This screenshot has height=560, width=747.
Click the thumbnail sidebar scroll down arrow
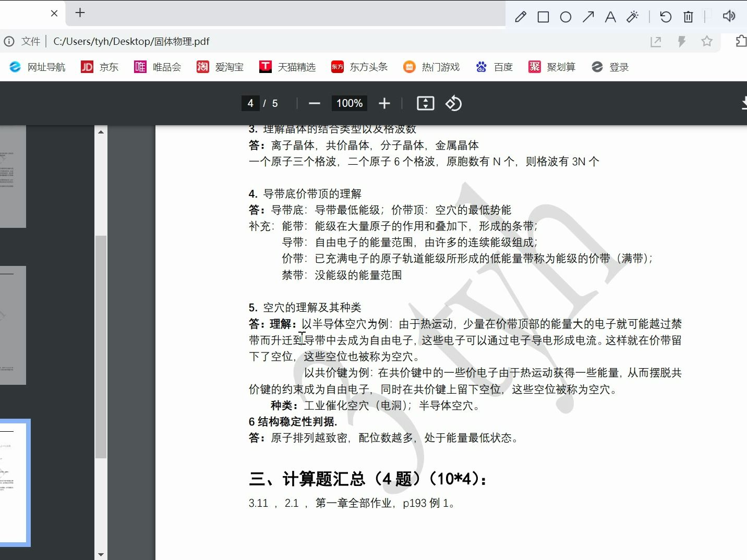coord(101,555)
